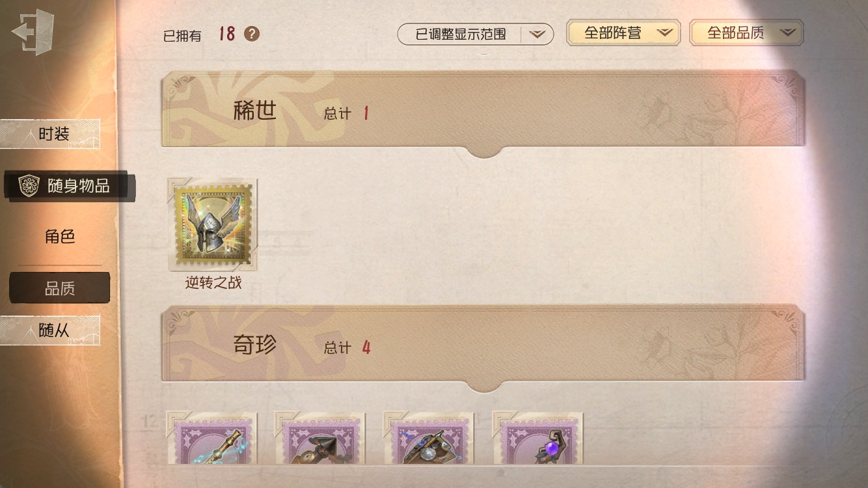Select the second purple stamp hammer item
This screenshot has width=868, height=488.
point(320,437)
